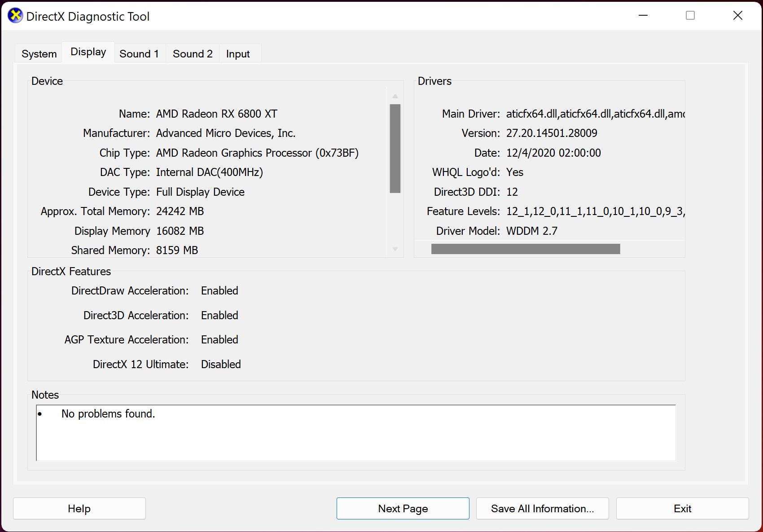Click Direct3D Acceleration 'Enabled' value
The image size is (763, 532).
coord(219,316)
